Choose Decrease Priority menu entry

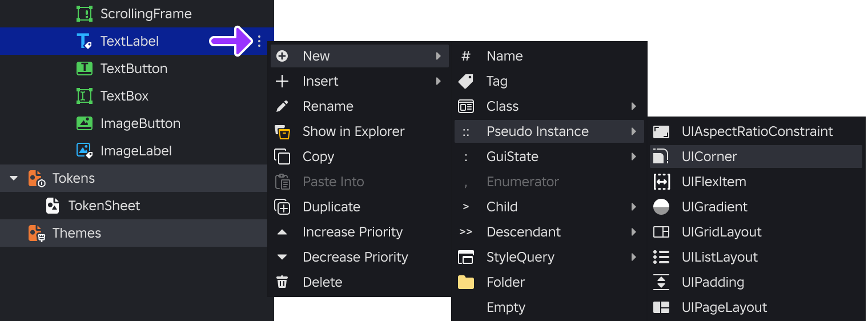click(x=360, y=257)
